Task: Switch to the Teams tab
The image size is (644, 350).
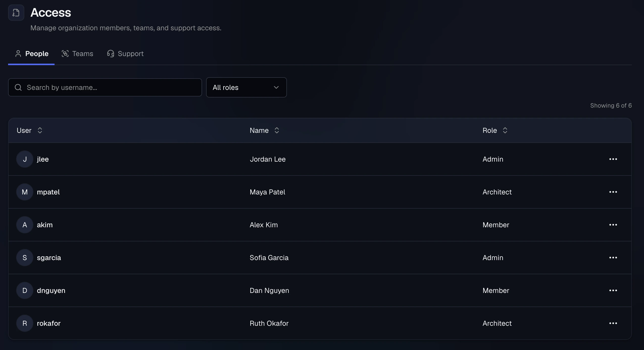Action: (77, 54)
